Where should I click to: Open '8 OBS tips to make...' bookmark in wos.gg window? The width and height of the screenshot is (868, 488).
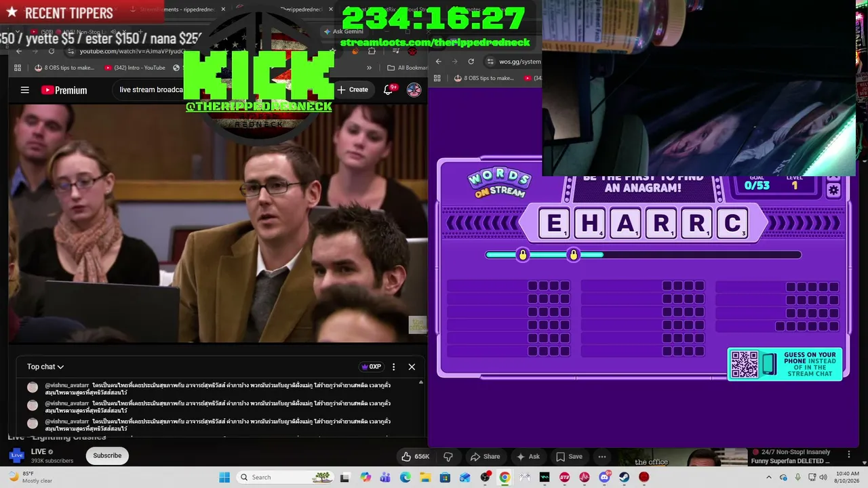click(484, 78)
